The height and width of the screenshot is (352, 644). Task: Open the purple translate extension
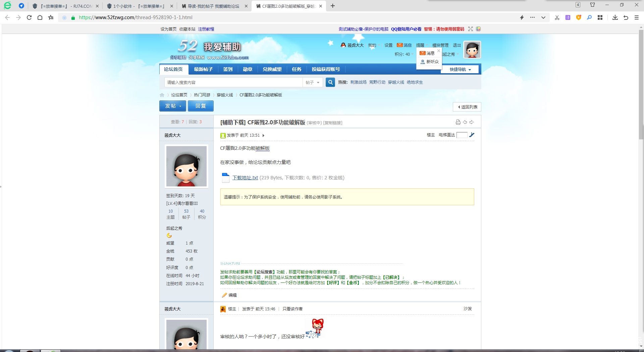(x=568, y=17)
